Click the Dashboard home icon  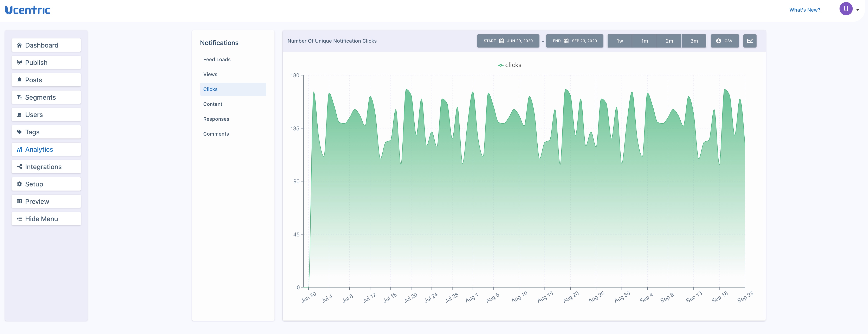[x=19, y=45]
